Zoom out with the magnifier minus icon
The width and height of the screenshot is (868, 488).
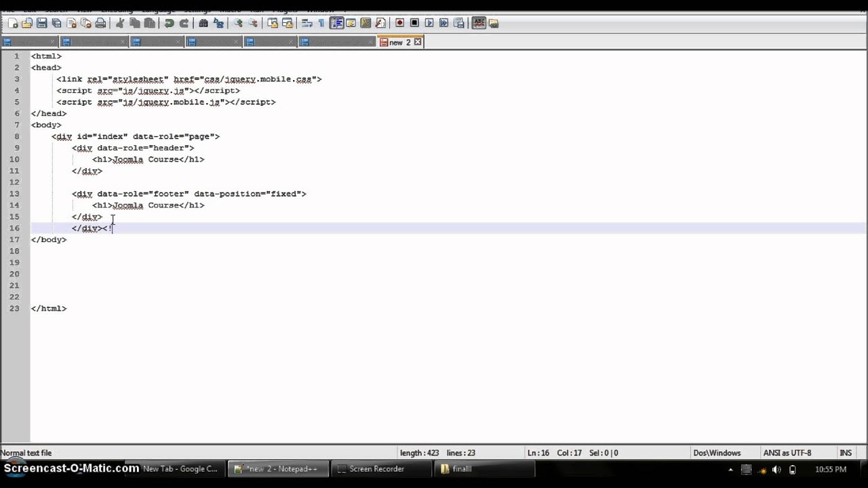pos(253,23)
